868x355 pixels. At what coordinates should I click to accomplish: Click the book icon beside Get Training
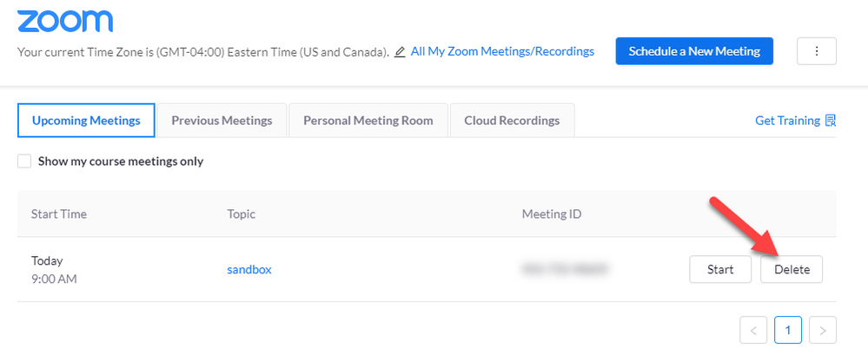[831, 121]
